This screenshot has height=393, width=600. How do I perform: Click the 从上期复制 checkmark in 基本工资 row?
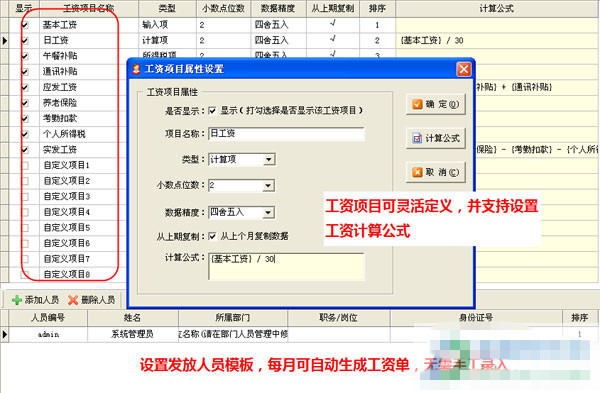click(x=333, y=24)
